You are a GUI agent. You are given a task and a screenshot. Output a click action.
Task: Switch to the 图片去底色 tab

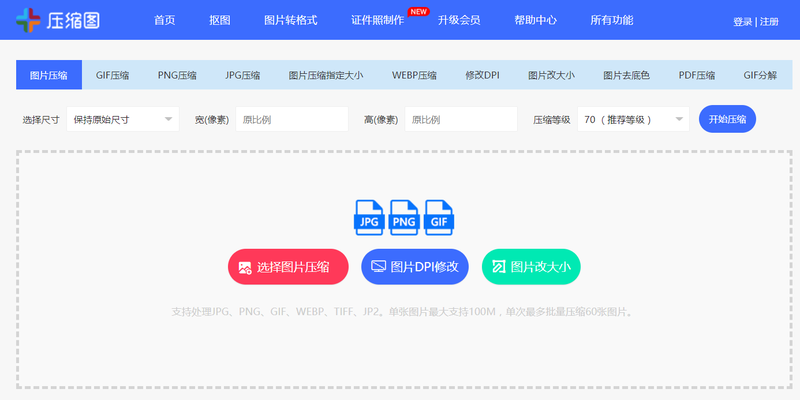click(x=627, y=75)
